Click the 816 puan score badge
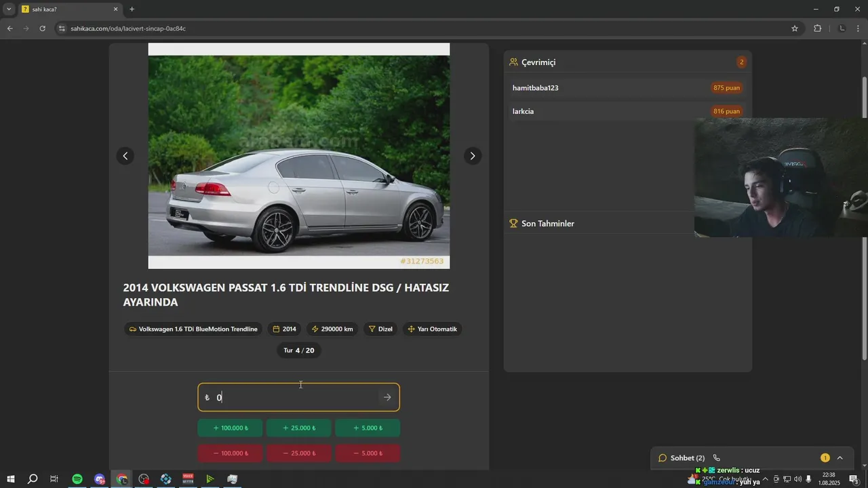The height and width of the screenshot is (488, 868). (726, 111)
